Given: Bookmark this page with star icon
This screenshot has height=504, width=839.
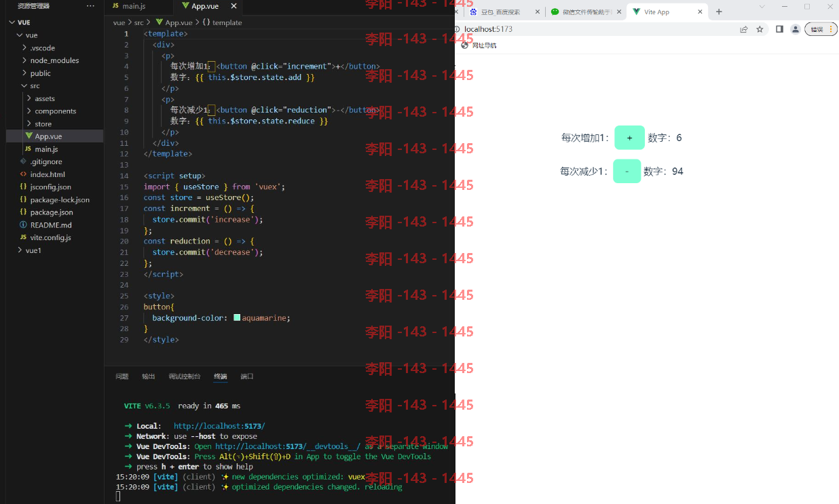Looking at the screenshot, I should (x=760, y=29).
